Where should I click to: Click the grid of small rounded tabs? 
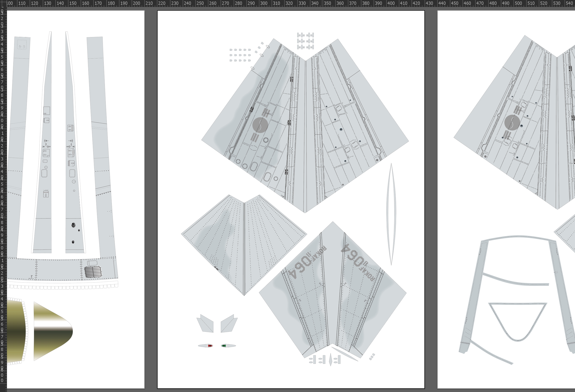[x=240, y=55]
